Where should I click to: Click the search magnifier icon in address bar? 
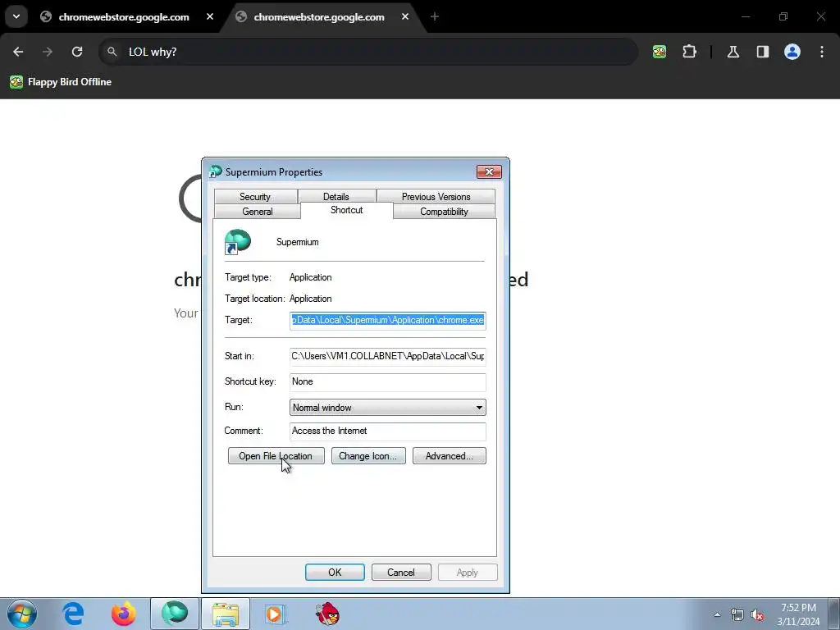112,52
